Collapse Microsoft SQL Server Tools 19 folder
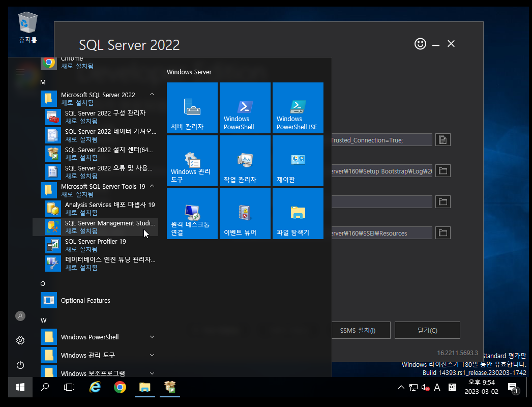Viewport: 532px width, 407px height. pos(153,186)
